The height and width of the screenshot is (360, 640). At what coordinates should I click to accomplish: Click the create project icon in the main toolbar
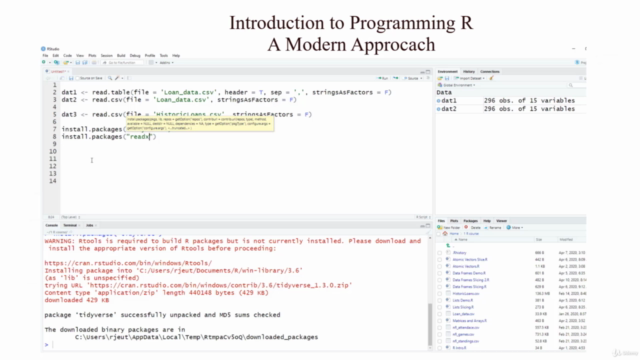click(56, 62)
